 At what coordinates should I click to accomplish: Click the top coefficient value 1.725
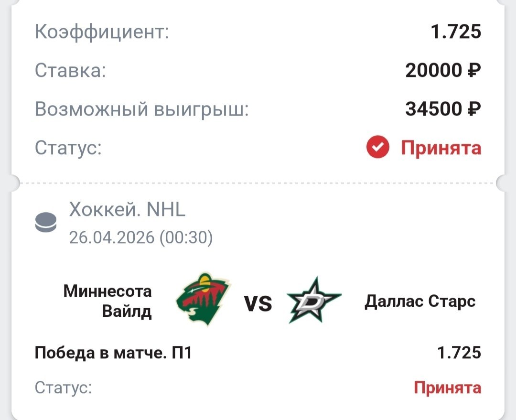point(455,32)
